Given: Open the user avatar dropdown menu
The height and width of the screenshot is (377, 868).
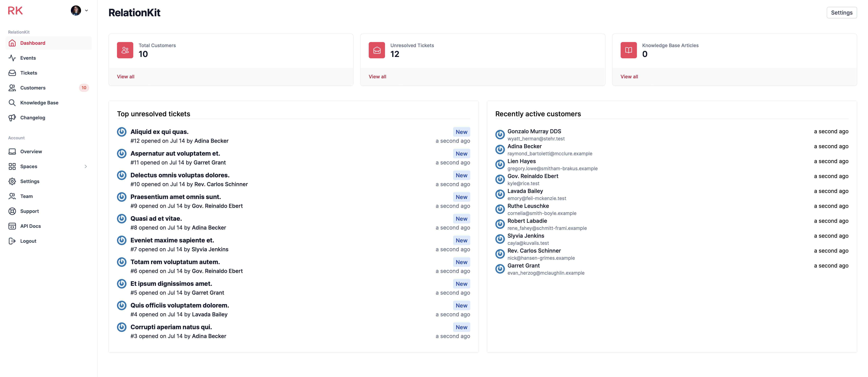Looking at the screenshot, I should [x=80, y=11].
